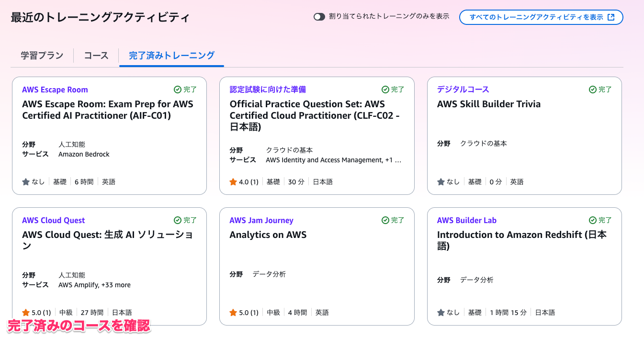Click purple AWS Cloud Quest category label
The height and width of the screenshot is (338, 644).
click(x=54, y=220)
